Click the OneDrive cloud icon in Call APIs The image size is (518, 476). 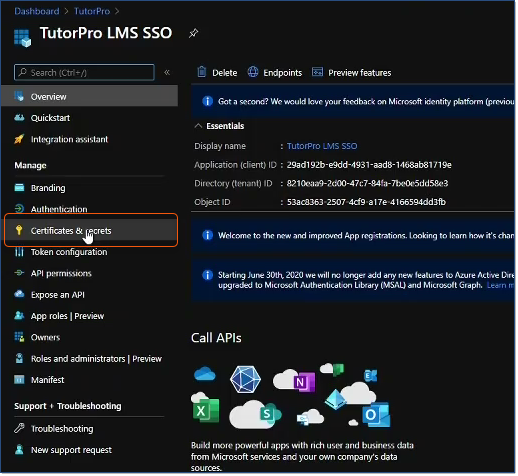pyautogui.click(x=204, y=374)
